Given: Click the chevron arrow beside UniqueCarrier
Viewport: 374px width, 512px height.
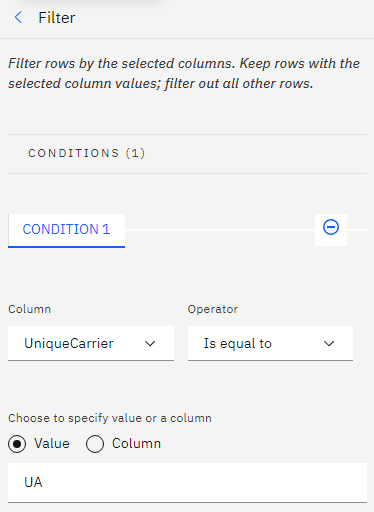Looking at the screenshot, I should coord(150,343).
